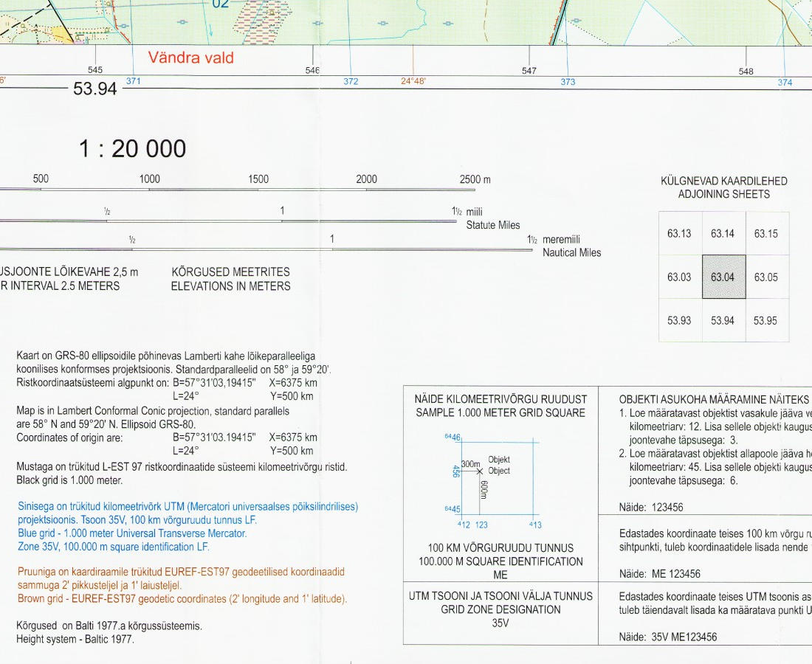Click the brown line starting "Brown grid - EUREF-EST97"
Image resolution: width=812 pixels, height=664 pixels.
point(182,599)
